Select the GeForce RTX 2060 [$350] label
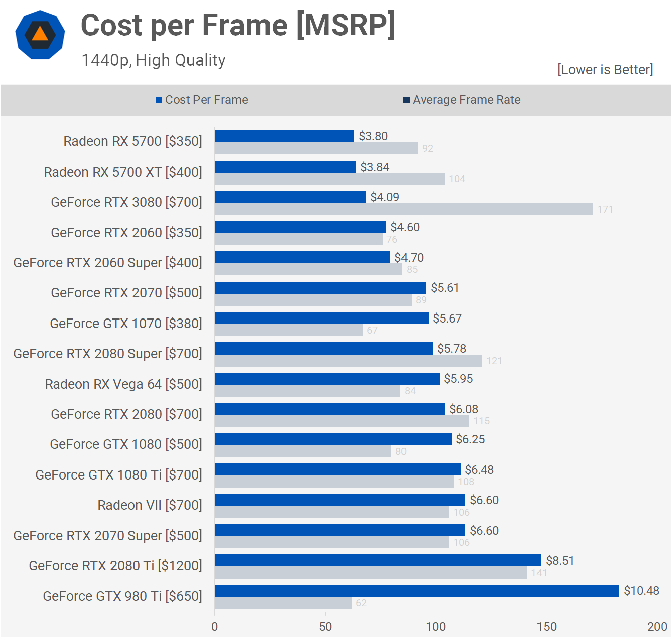The image size is (672, 637). coord(126,233)
